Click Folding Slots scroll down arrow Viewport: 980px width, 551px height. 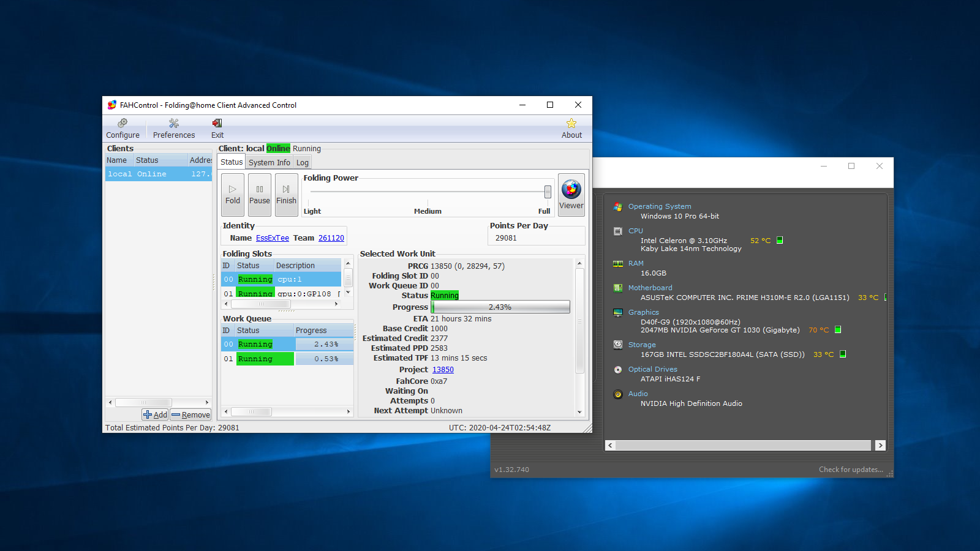[348, 293]
